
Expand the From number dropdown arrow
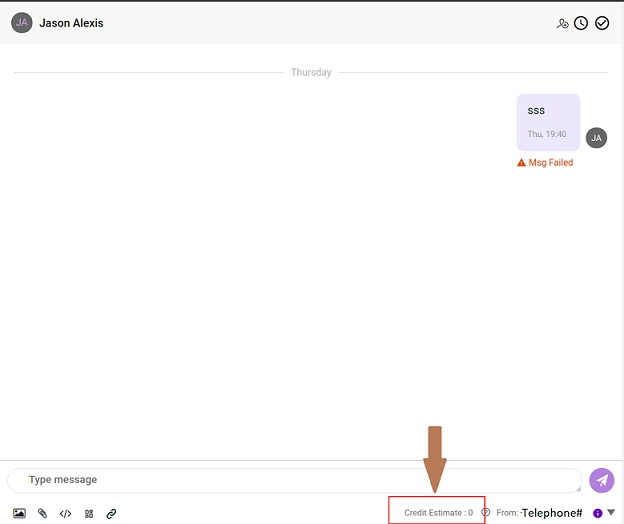click(x=611, y=512)
